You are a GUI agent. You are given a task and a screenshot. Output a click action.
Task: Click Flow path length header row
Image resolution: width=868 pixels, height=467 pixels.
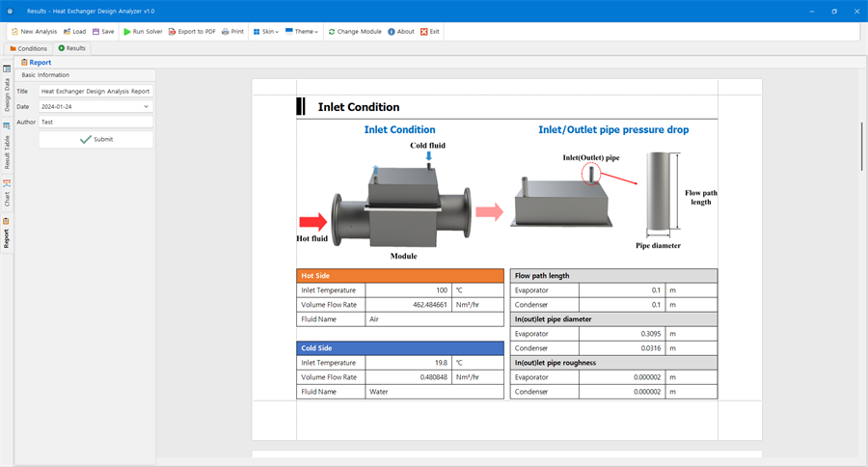(x=613, y=275)
